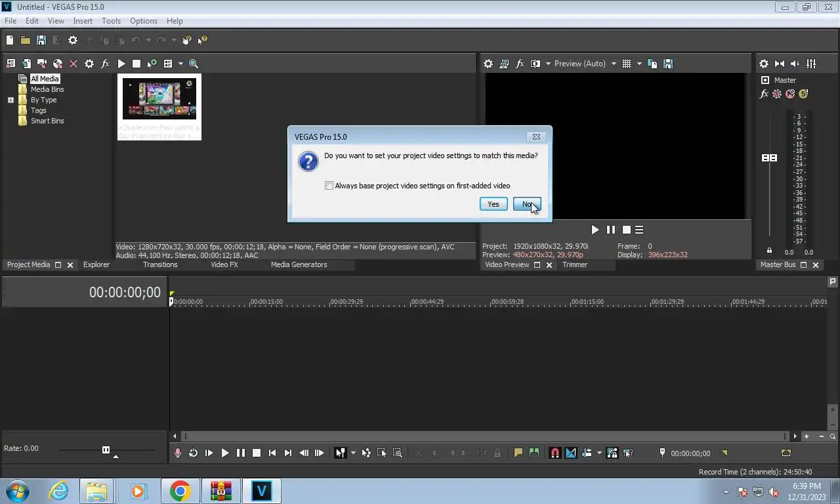Viewport: 840px width, 504px height.
Task: Toggle Enable Snapping magnet icon
Action: point(555,453)
